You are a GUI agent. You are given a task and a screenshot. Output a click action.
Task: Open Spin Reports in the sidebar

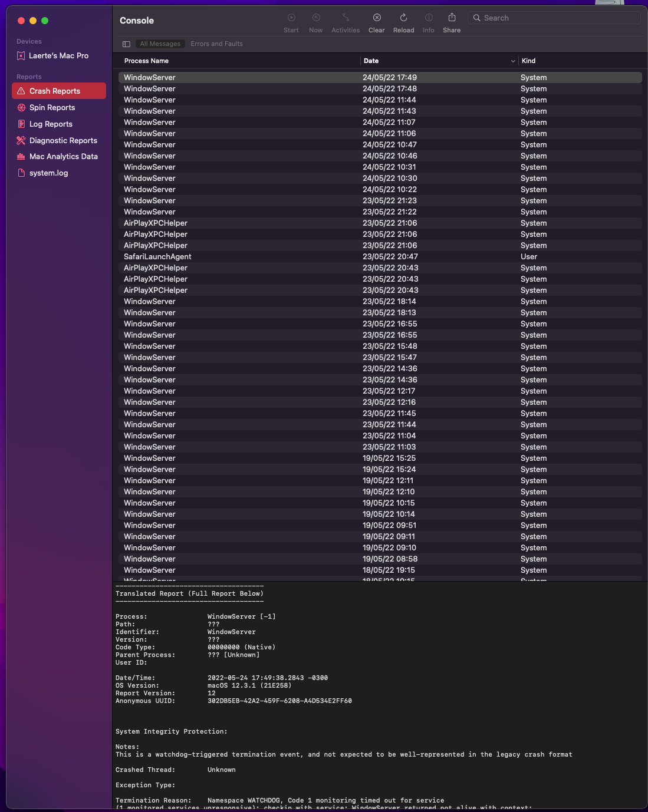[59, 107]
